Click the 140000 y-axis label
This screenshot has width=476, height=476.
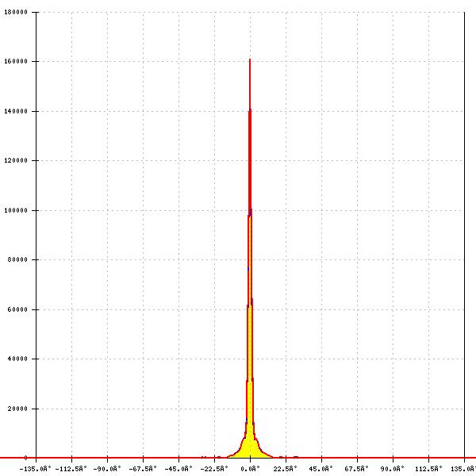(16, 111)
